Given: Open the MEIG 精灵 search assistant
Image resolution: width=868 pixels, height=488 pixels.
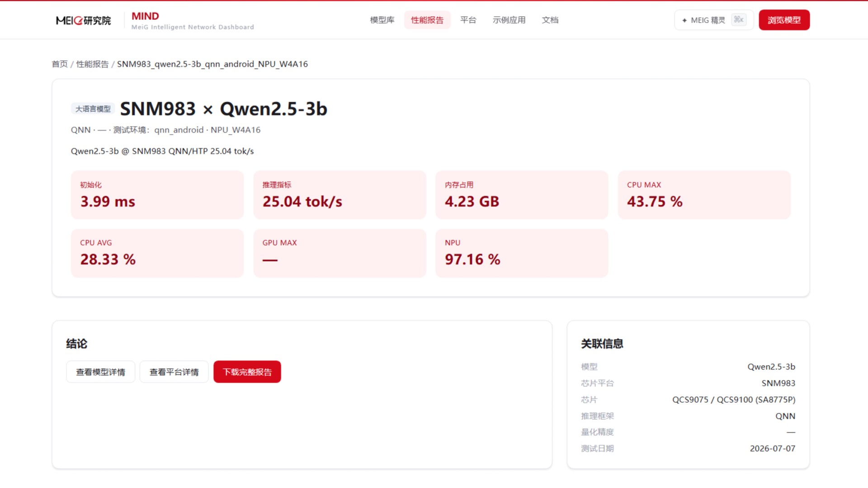Looking at the screenshot, I should 714,20.
